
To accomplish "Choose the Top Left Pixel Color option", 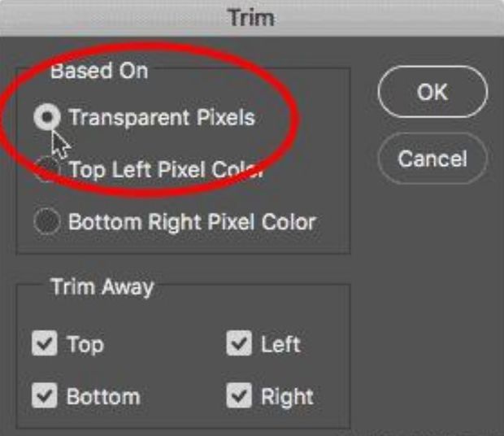I will (x=48, y=169).
